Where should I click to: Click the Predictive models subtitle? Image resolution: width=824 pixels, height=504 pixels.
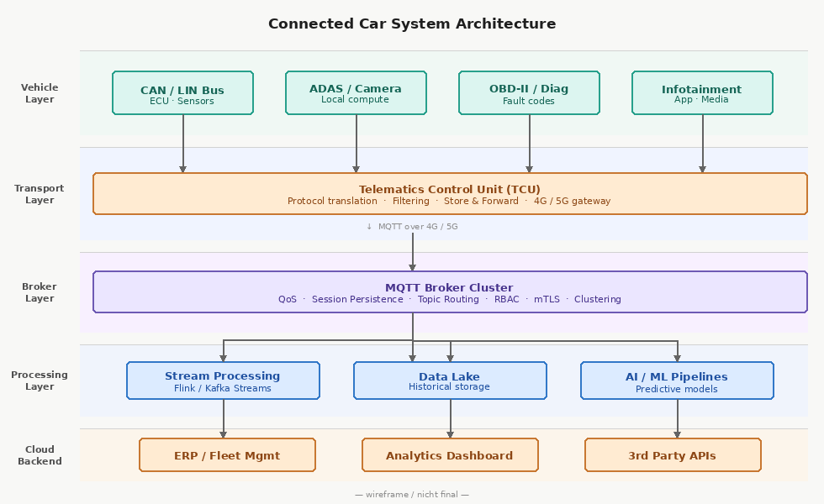click(x=676, y=389)
